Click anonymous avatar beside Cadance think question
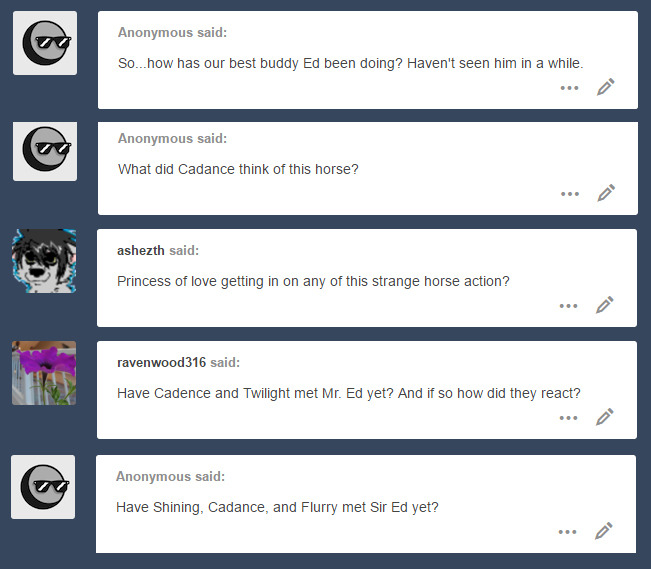 [x=45, y=151]
